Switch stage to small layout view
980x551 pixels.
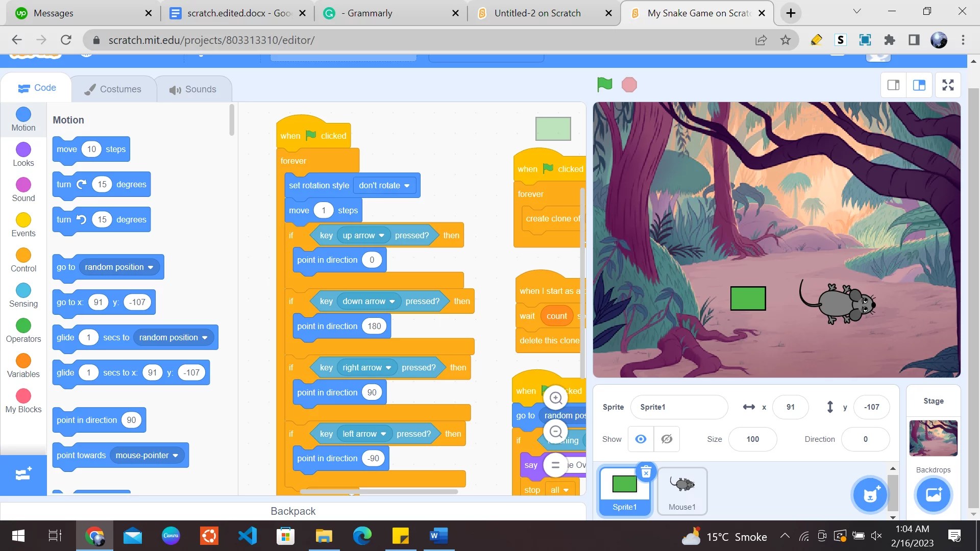coord(893,85)
